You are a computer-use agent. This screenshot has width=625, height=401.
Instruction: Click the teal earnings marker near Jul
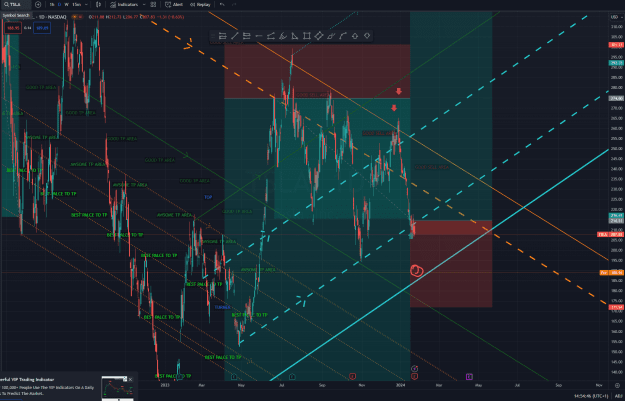click(292, 376)
